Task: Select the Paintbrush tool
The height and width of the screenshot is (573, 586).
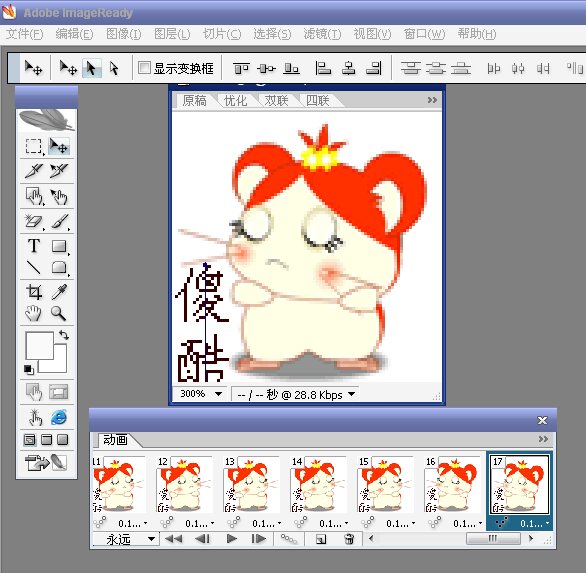Action: [x=59, y=221]
